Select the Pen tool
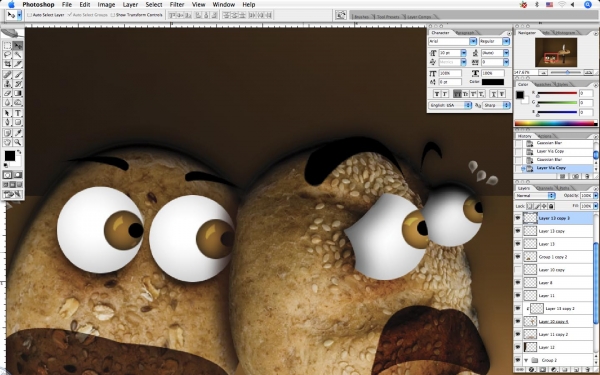600x375 pixels. 7,122
